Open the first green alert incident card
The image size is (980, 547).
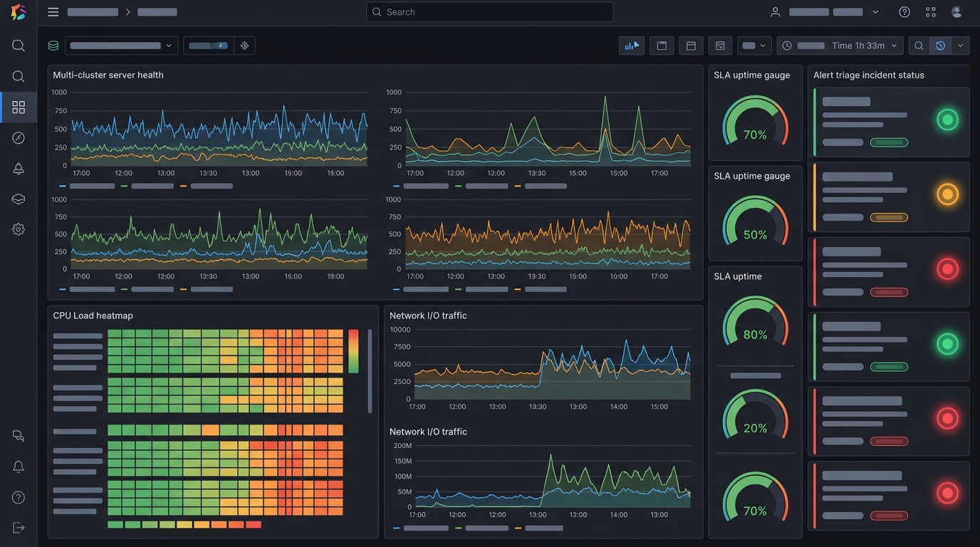coord(889,122)
